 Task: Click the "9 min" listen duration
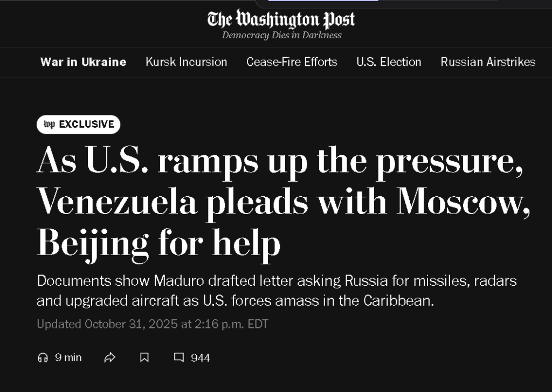pyautogui.click(x=68, y=357)
